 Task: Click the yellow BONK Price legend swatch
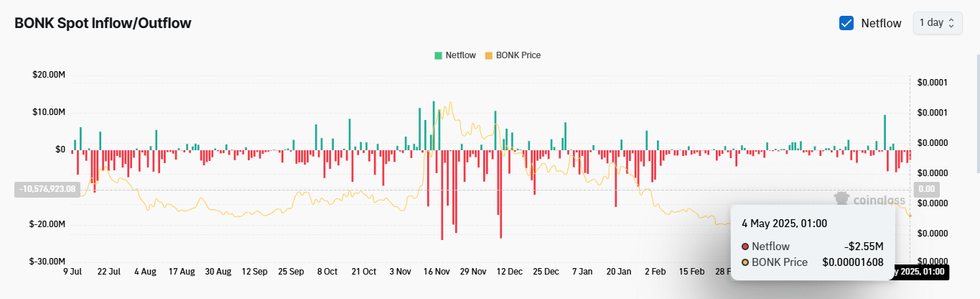(x=490, y=55)
